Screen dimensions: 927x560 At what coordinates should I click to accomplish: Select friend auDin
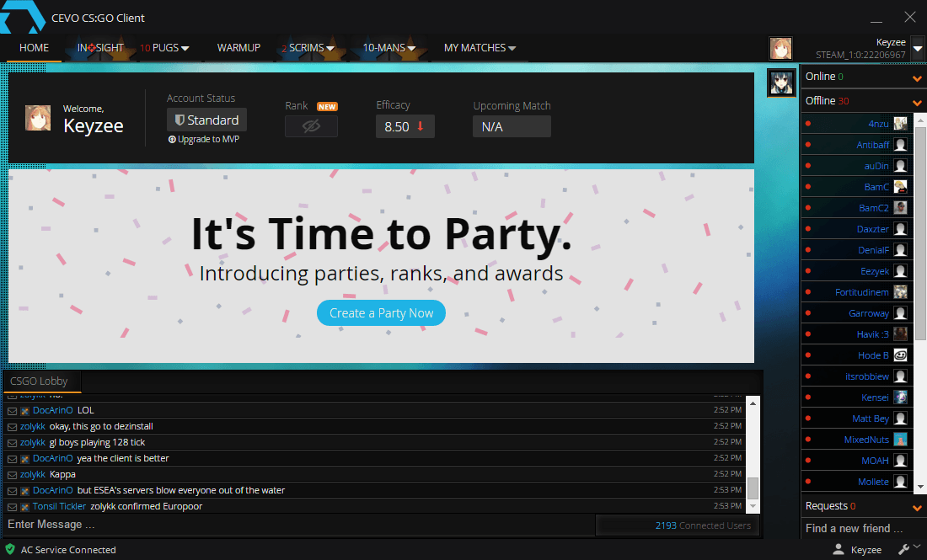(857, 166)
